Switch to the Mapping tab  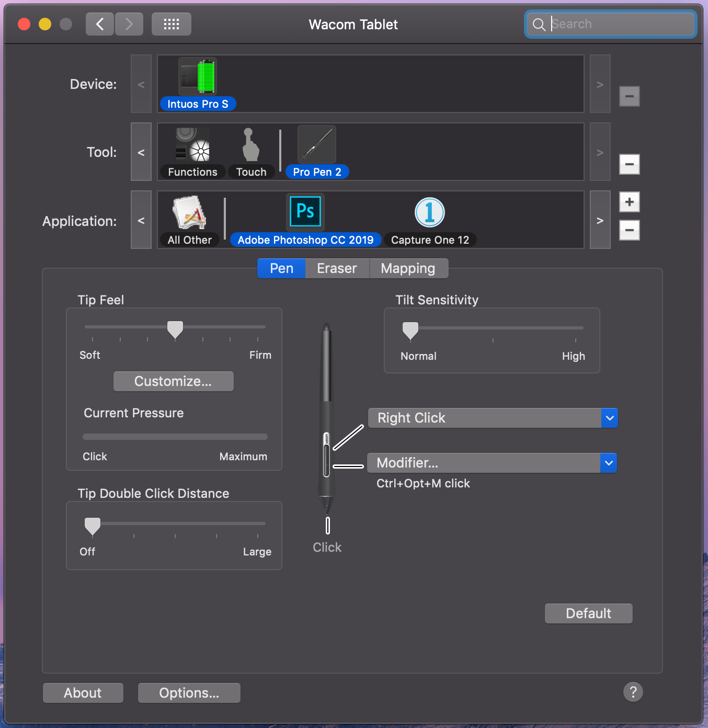[408, 268]
